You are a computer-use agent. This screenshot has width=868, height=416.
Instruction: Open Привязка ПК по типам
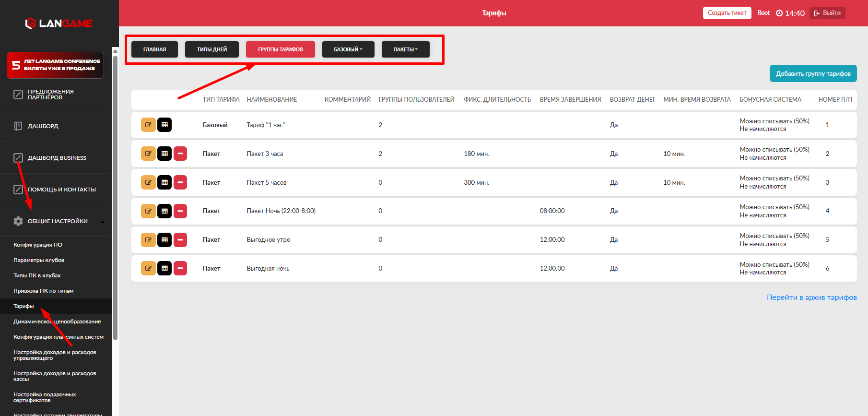44,291
